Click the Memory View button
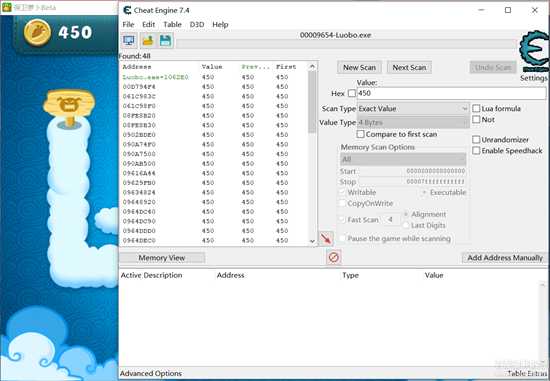550x381 pixels. [x=162, y=258]
